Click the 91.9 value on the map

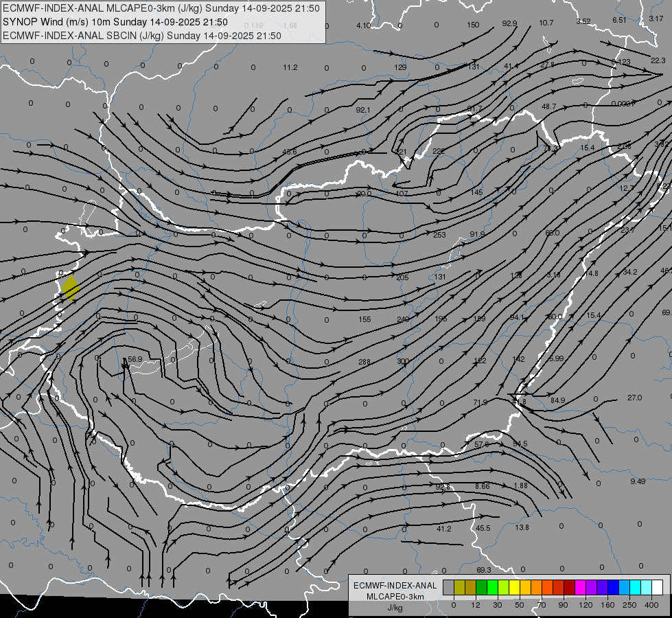pyautogui.click(x=477, y=234)
